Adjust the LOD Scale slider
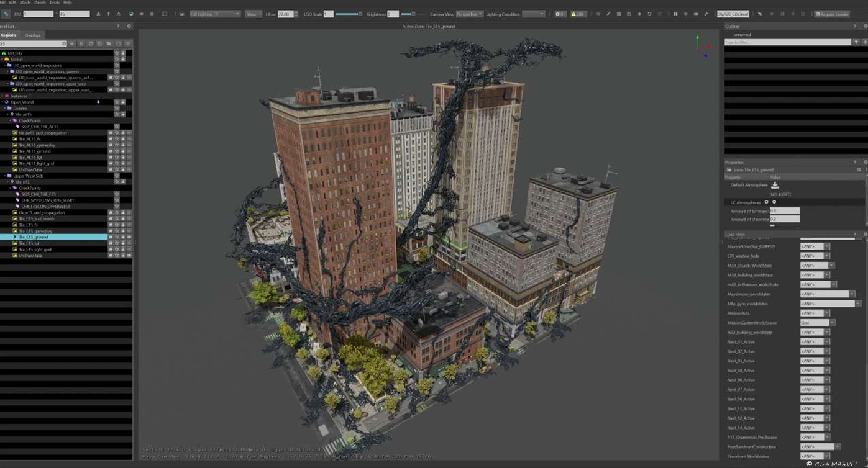 349,14
